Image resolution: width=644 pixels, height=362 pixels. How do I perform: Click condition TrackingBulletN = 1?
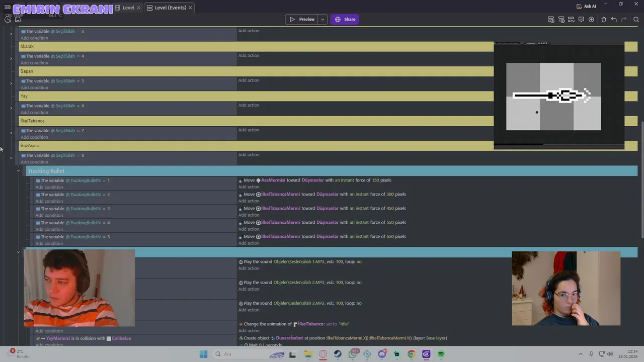(x=72, y=180)
